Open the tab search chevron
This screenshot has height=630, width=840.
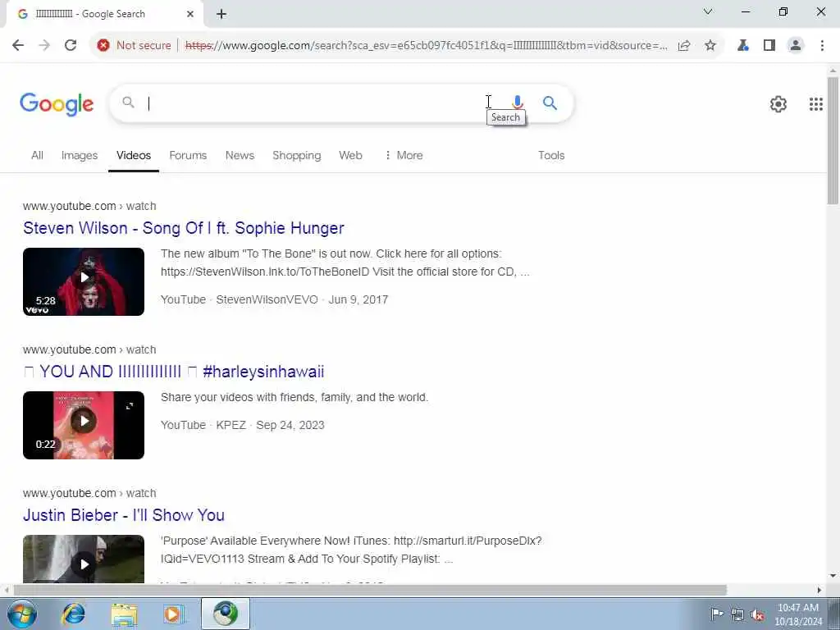(x=708, y=11)
